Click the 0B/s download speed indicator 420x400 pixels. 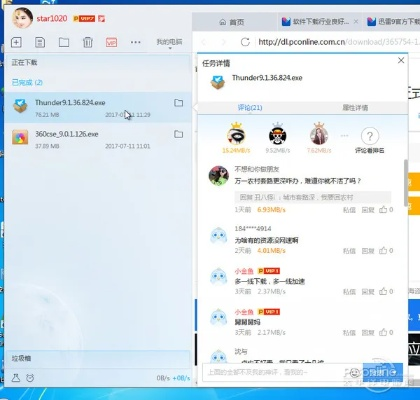tap(163, 378)
